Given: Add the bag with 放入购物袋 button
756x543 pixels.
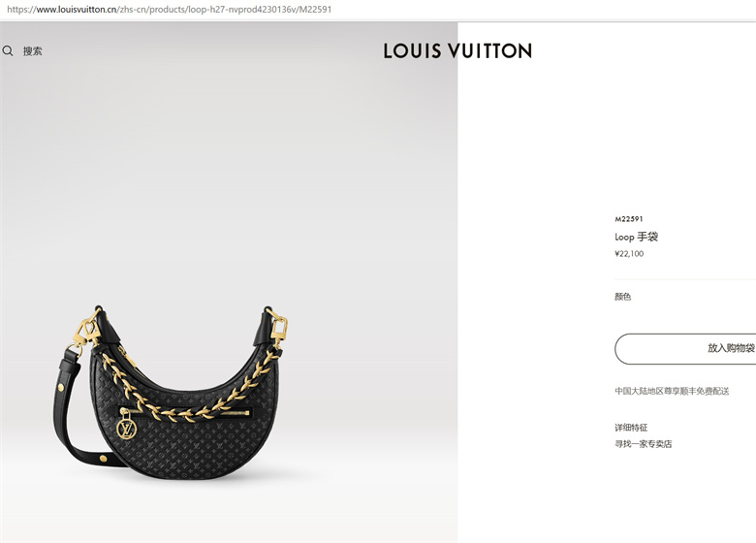Looking at the screenshot, I should [x=685, y=349].
